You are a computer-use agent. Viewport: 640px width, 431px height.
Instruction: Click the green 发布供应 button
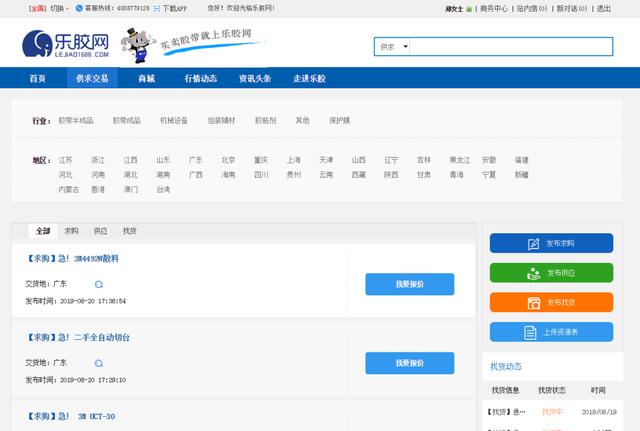tap(551, 272)
